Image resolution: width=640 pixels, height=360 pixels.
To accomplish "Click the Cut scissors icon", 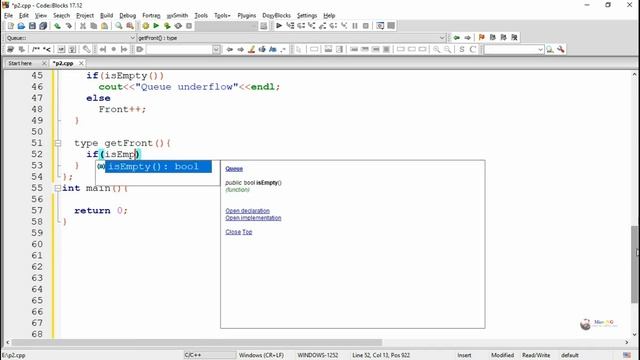I will point(83,26).
